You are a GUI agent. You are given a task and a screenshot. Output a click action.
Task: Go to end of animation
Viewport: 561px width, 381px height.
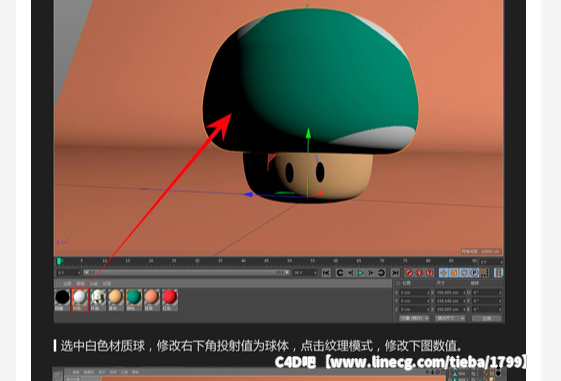pos(395,273)
